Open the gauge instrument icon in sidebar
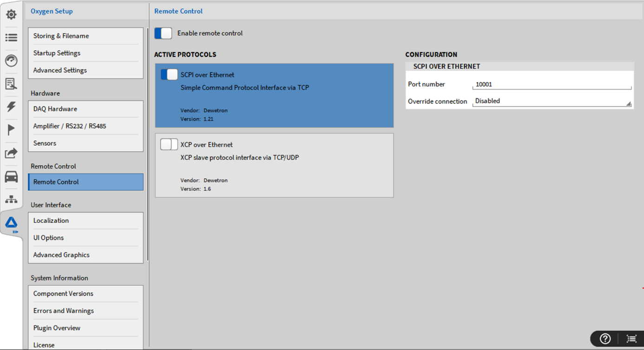This screenshot has width=644, height=350. (11, 60)
